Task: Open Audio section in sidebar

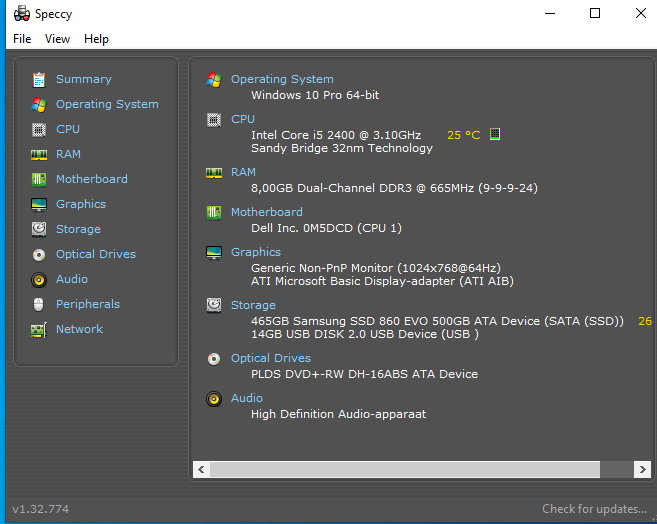Action: click(72, 279)
